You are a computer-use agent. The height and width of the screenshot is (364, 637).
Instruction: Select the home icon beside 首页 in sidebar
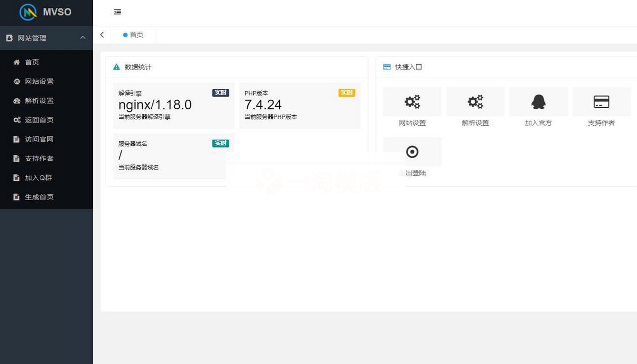(x=15, y=62)
